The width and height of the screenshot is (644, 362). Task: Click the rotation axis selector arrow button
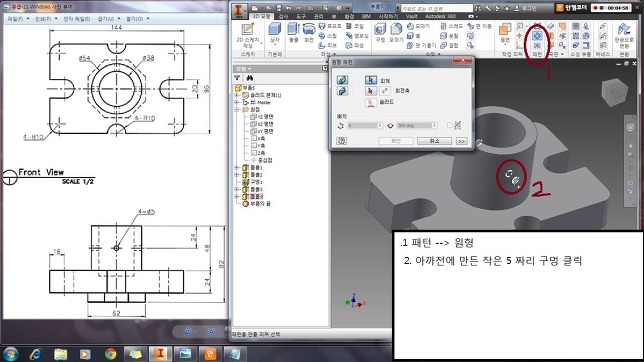[370, 90]
